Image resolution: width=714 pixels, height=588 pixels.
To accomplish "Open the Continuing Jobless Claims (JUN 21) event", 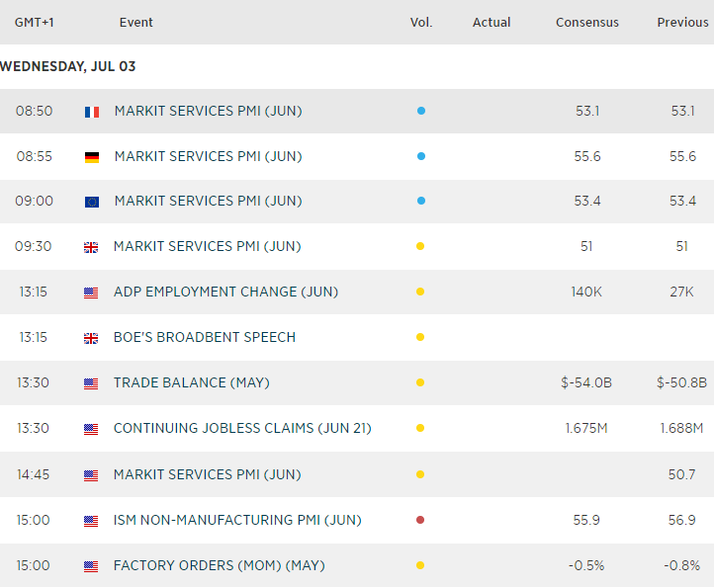I will [242, 429].
